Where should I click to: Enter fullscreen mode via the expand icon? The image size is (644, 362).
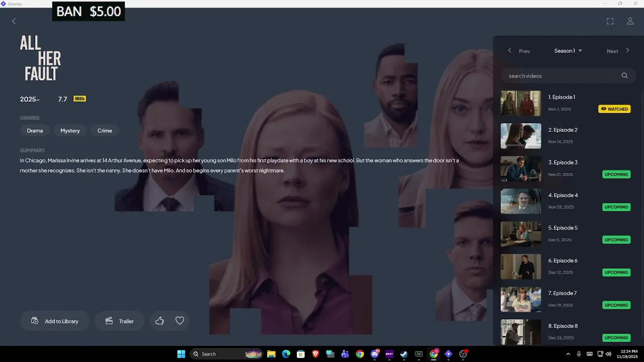610,21
